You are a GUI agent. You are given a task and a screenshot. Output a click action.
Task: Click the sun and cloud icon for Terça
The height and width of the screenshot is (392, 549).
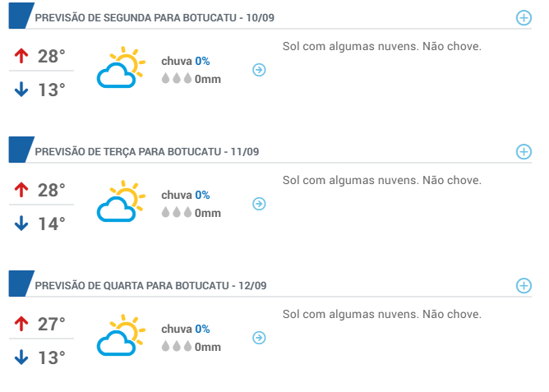coord(121,201)
